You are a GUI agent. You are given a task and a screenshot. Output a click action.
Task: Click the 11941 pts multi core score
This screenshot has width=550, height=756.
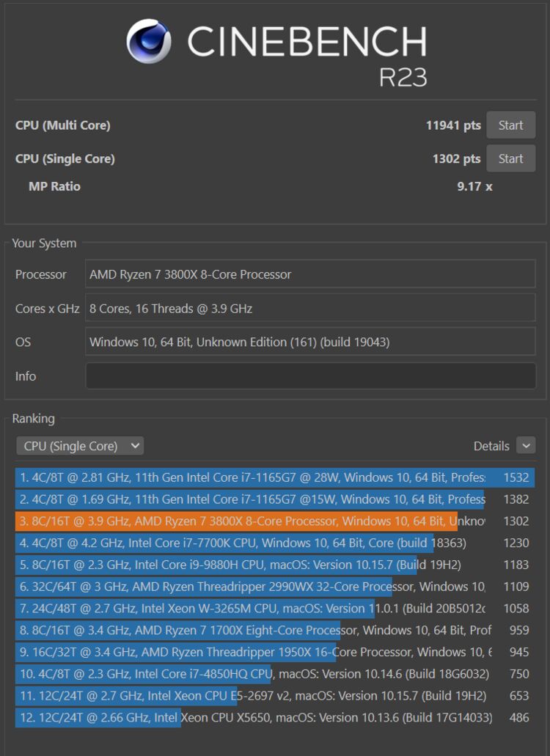(453, 125)
